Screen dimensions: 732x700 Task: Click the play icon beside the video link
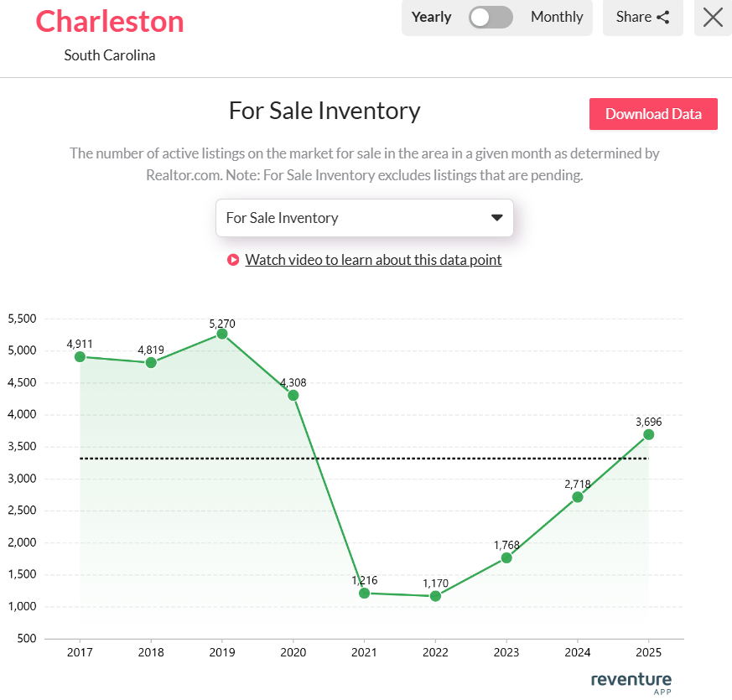click(233, 260)
